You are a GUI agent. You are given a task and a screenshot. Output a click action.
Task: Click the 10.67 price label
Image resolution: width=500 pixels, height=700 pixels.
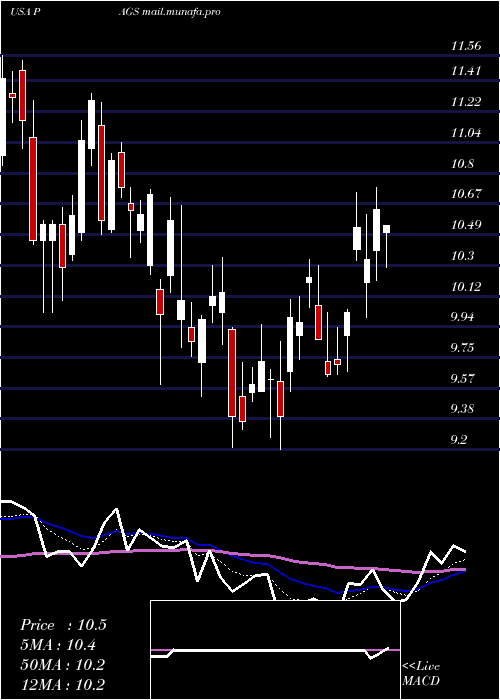[466, 194]
